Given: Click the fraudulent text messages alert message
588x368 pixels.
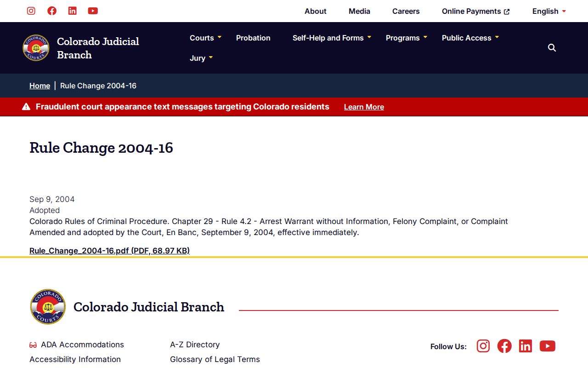Looking at the screenshot, I should point(182,107).
